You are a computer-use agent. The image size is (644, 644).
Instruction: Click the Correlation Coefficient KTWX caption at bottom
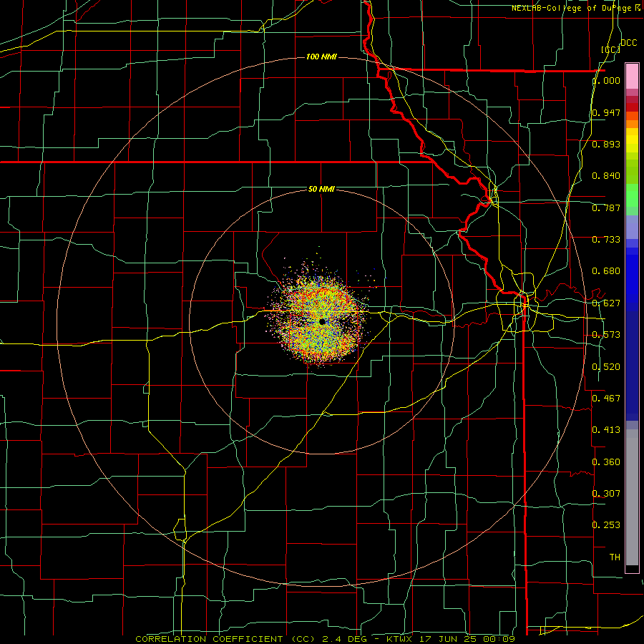(326, 639)
